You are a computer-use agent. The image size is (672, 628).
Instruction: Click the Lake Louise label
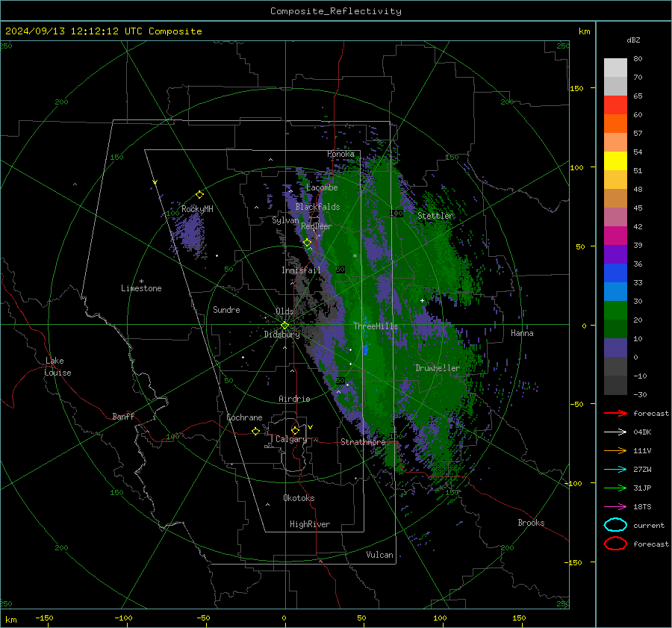point(57,367)
